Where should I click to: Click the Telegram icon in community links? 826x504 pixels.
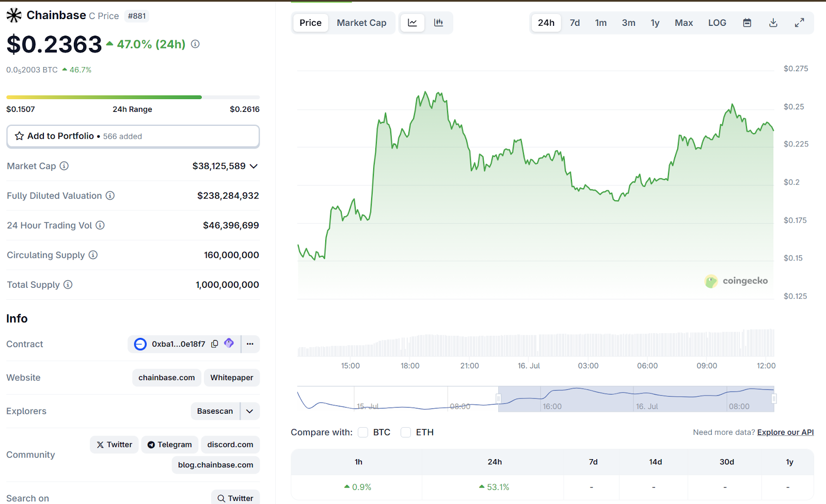pos(151,445)
